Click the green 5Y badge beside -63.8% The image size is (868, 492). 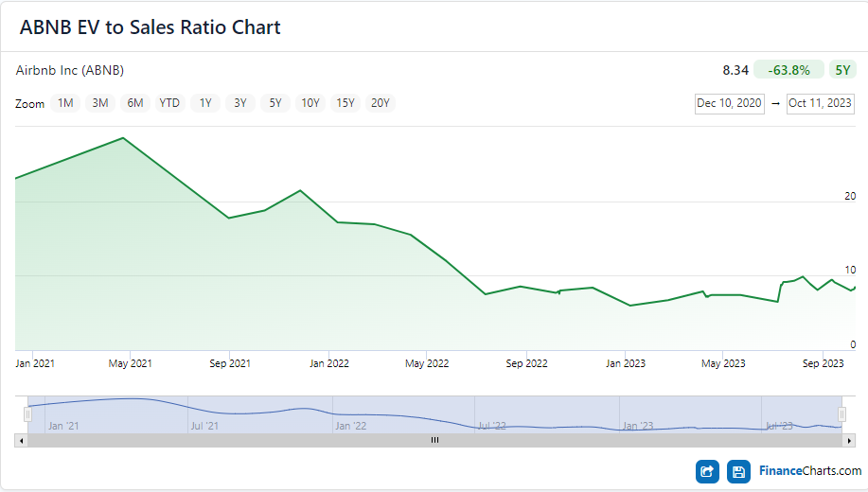click(x=842, y=70)
